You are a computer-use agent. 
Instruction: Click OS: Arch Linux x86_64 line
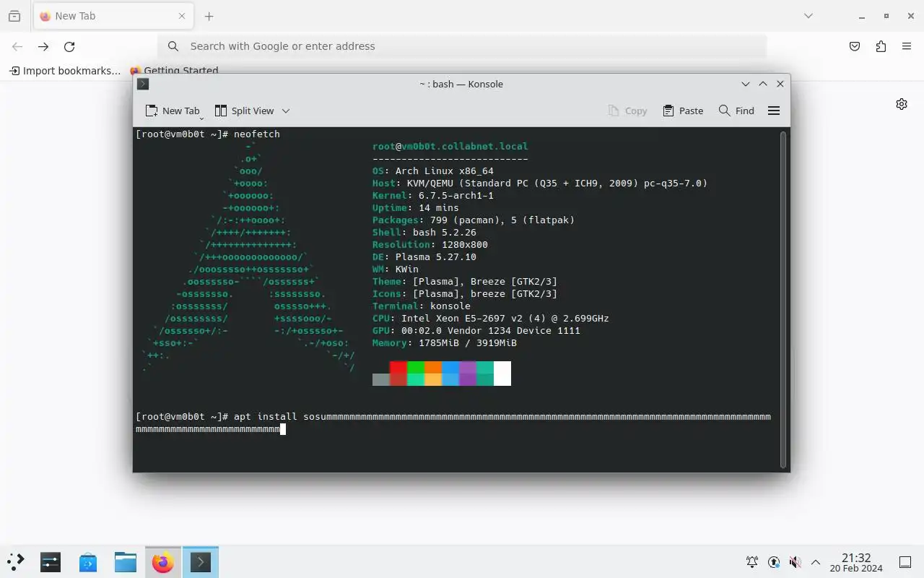coord(433,171)
